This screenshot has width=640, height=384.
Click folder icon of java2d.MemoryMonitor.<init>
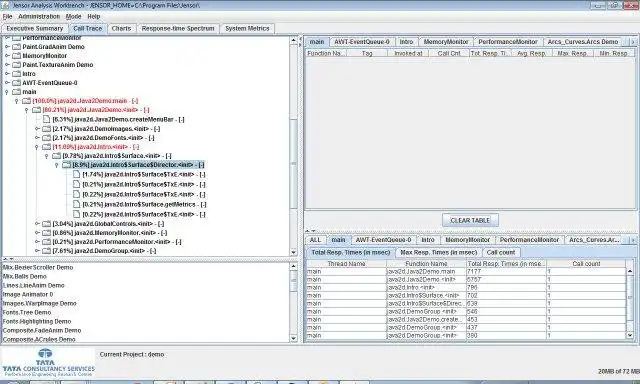(x=47, y=233)
